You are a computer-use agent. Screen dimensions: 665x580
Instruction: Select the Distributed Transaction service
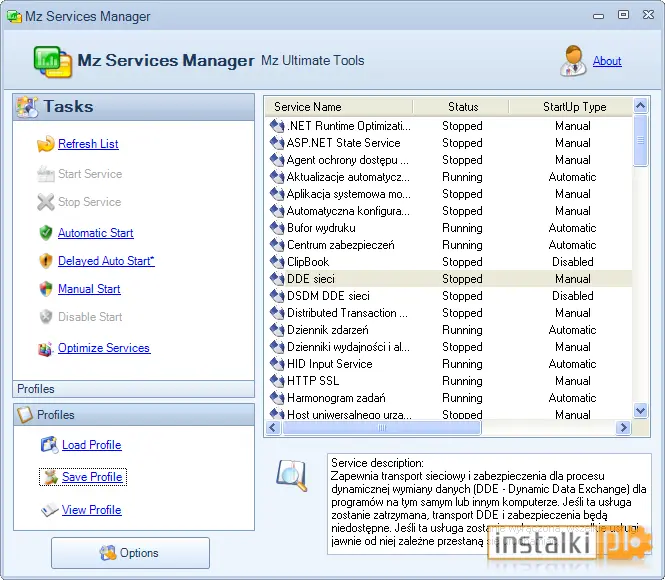[449, 313]
